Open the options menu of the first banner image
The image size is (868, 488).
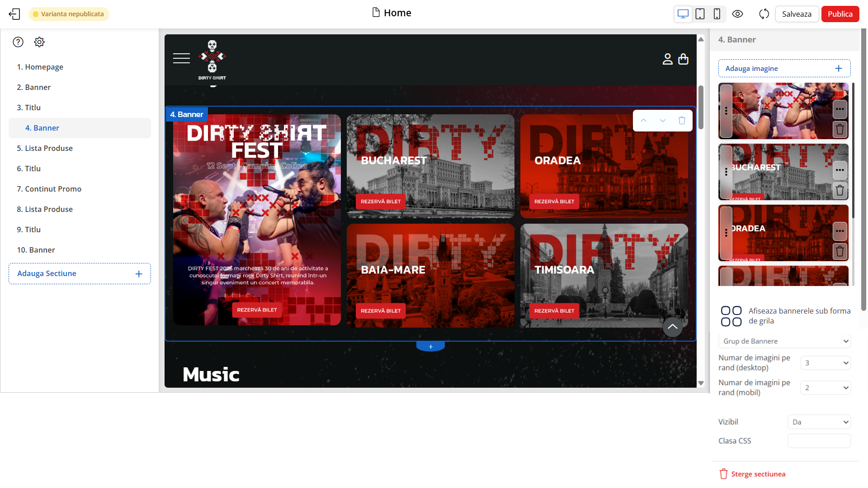(x=840, y=109)
